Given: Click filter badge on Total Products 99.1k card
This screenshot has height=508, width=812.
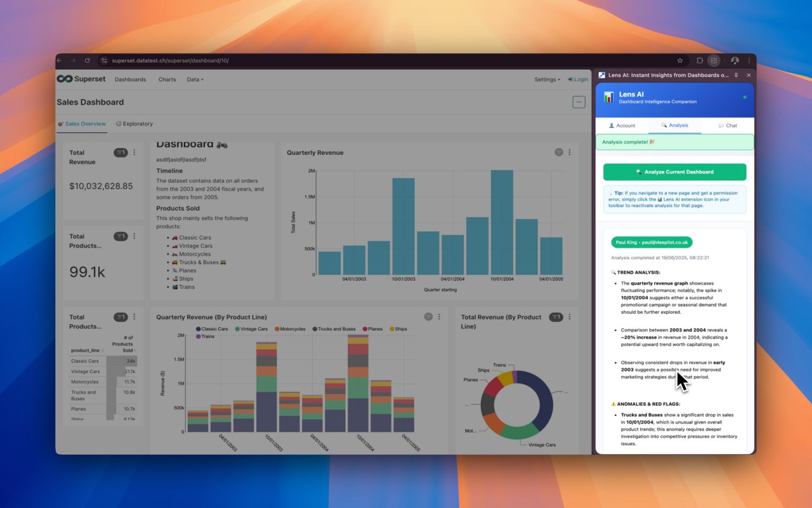Looking at the screenshot, I should click(x=121, y=236).
